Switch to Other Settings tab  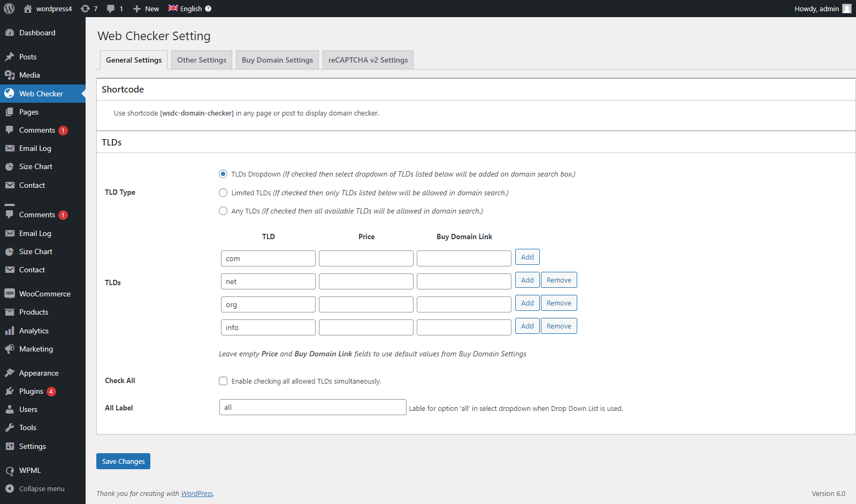coord(202,60)
